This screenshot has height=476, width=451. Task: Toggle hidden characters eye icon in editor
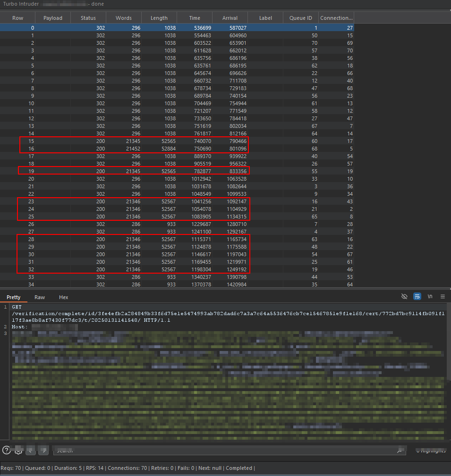(x=404, y=296)
